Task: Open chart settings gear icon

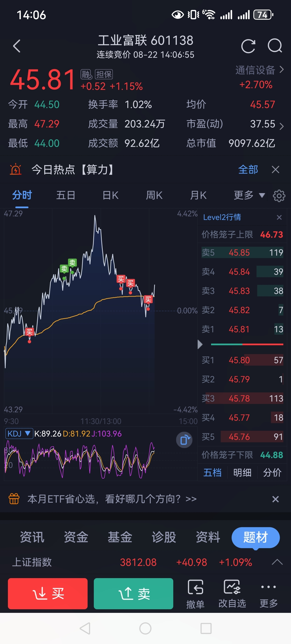Action: pyautogui.click(x=279, y=195)
